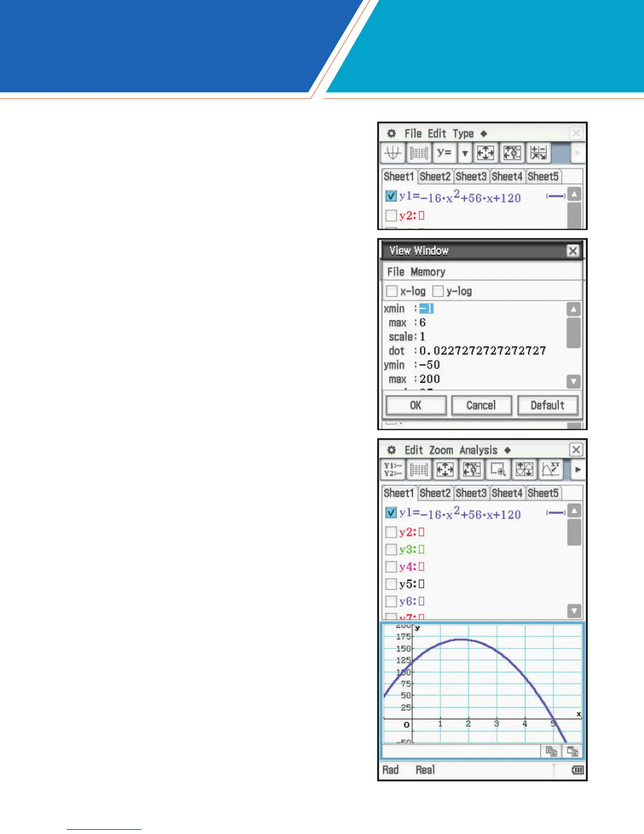Open the diamond menu after the Analysis menu

(507, 450)
